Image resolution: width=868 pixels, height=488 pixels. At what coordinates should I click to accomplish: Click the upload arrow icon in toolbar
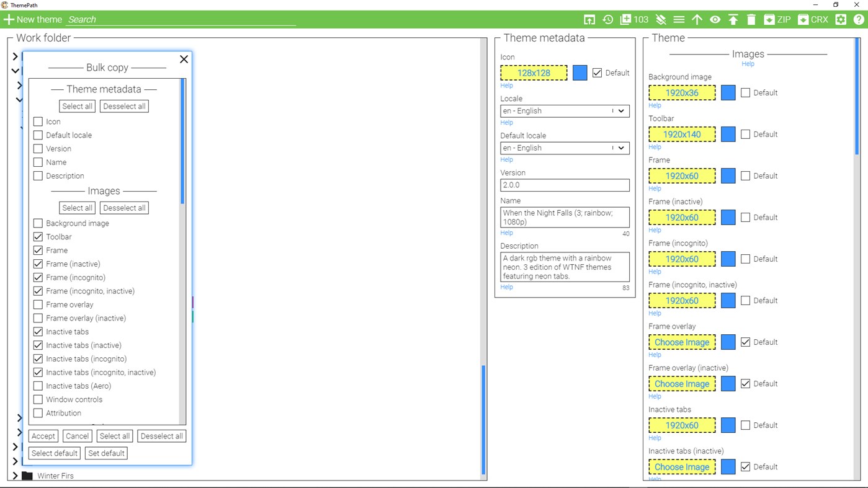pos(697,19)
